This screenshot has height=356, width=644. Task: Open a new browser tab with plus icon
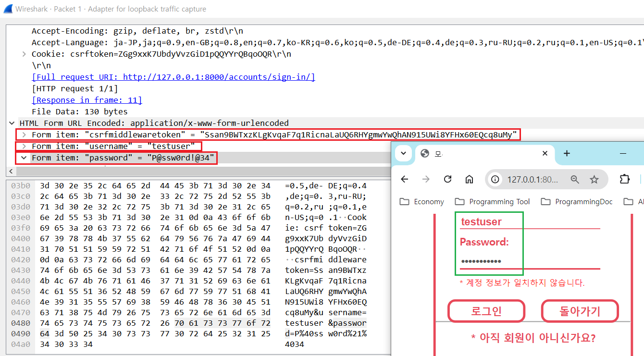(567, 153)
